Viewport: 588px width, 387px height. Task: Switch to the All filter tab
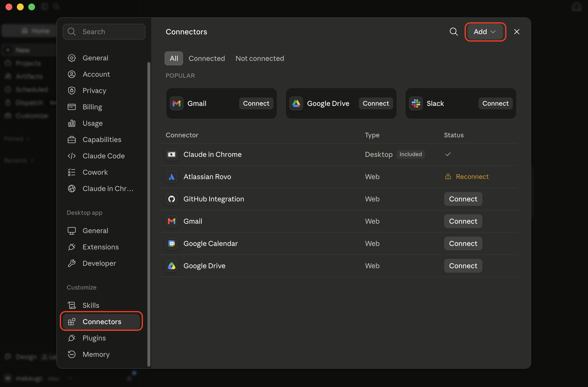[x=174, y=58]
